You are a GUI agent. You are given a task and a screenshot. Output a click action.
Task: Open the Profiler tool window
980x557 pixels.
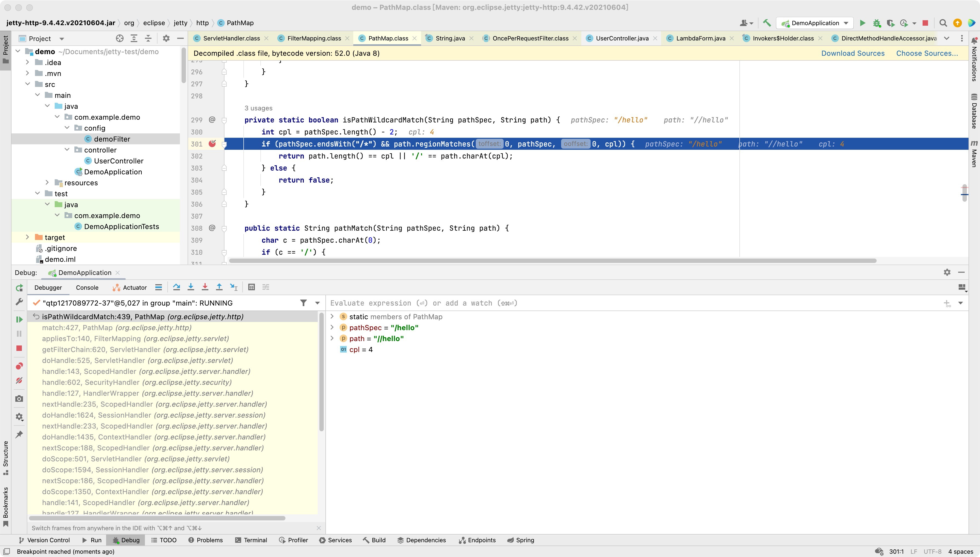[x=293, y=540]
